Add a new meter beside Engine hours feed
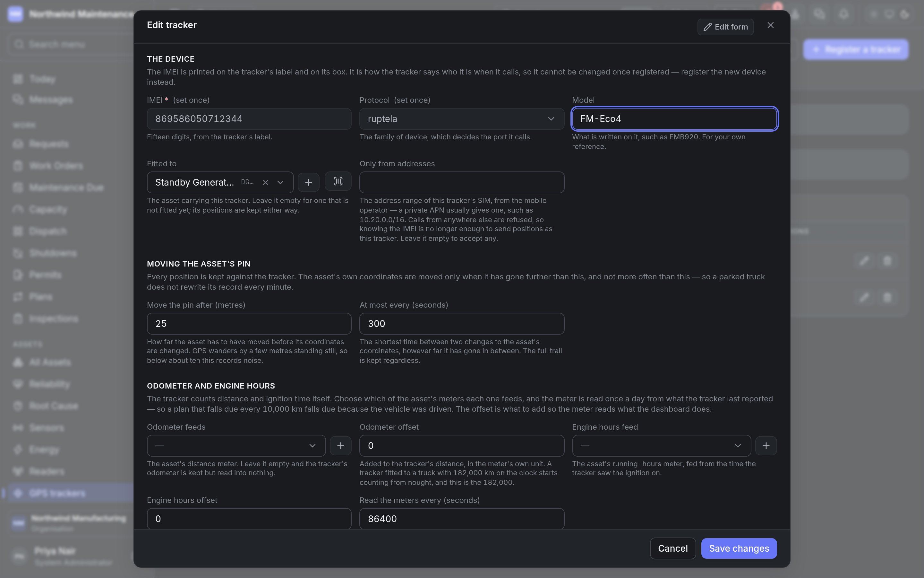 click(766, 446)
